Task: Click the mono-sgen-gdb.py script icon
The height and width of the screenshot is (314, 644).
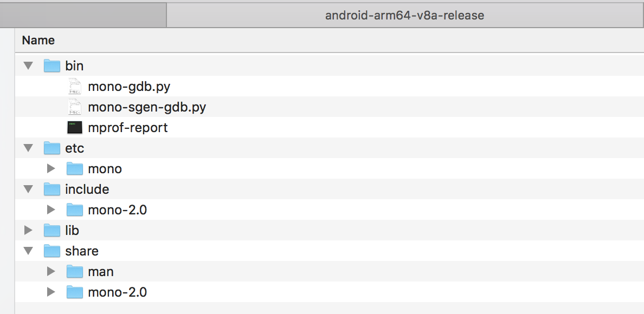Action: tap(74, 107)
